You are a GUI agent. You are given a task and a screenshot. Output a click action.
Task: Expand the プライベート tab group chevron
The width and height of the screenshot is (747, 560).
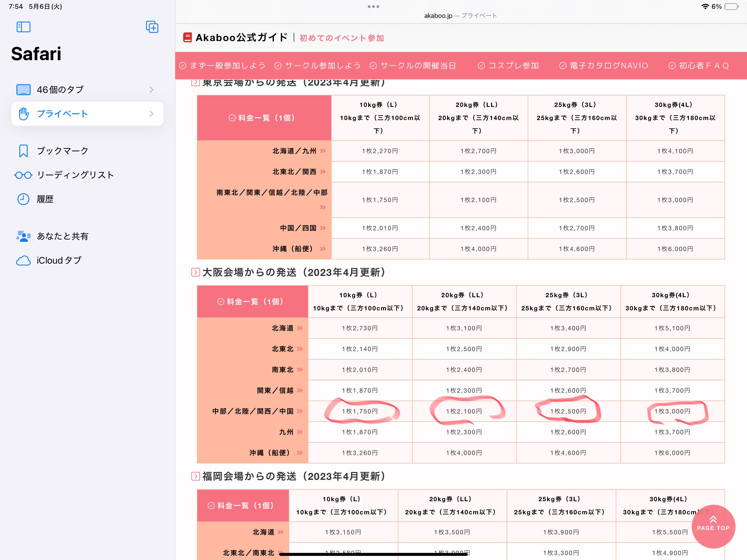pos(151,114)
